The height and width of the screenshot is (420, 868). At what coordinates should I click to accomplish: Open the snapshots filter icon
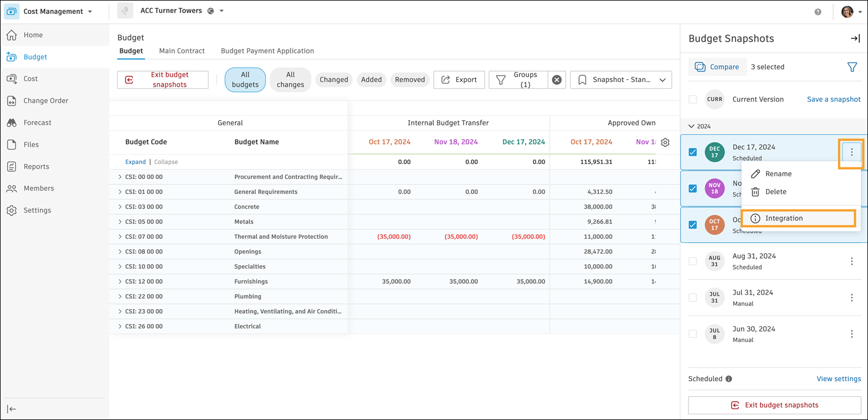[852, 67]
